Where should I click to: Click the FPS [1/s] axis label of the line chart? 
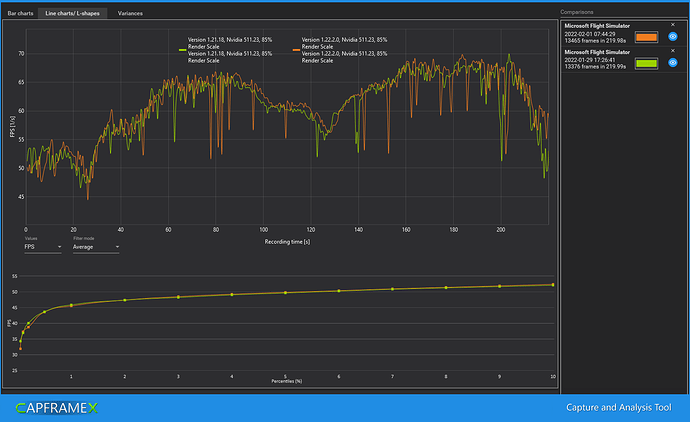pos(12,127)
